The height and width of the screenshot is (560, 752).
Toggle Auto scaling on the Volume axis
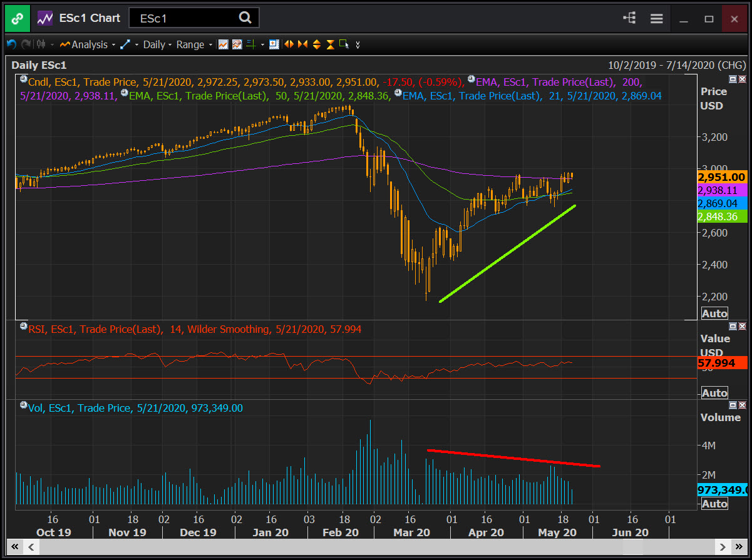[714, 504]
